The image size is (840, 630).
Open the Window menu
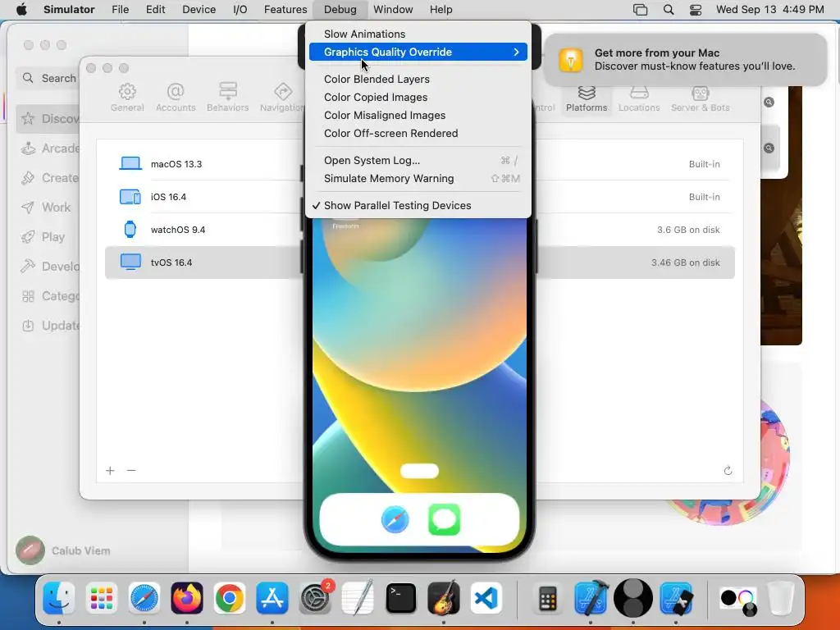pos(393,10)
